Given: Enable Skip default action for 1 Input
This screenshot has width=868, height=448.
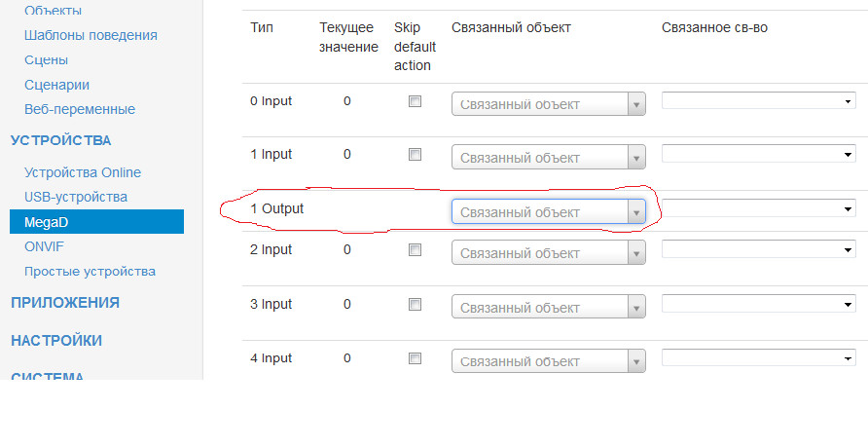Looking at the screenshot, I should coord(416,154).
